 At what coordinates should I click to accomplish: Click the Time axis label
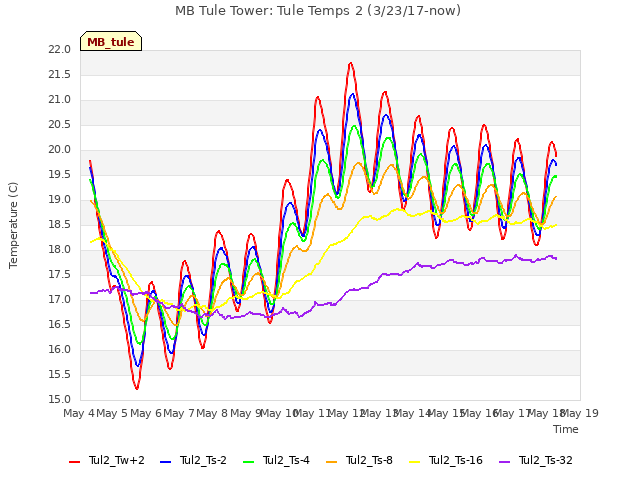click(566, 429)
